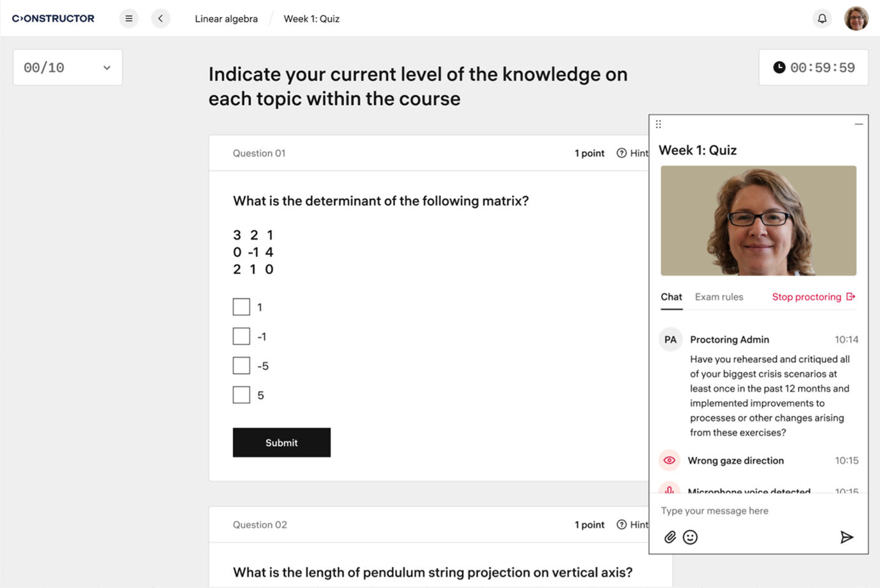Check the answer option 1
The width and height of the screenshot is (880, 588).
point(241,307)
